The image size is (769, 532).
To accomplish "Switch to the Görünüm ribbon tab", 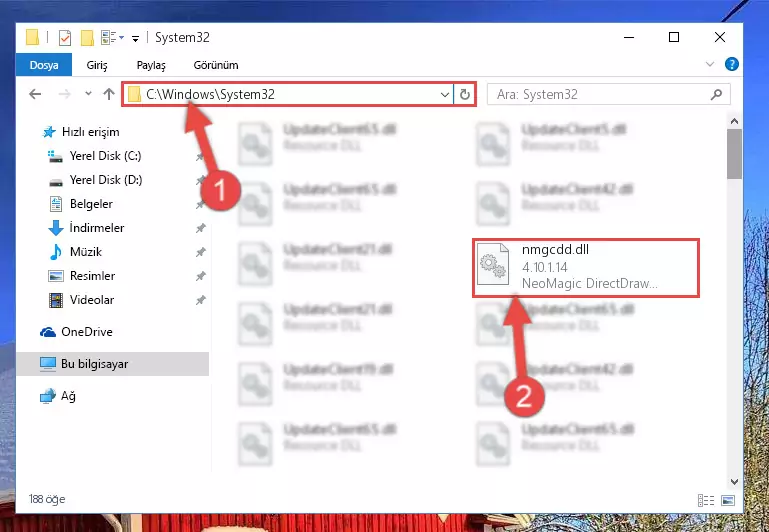I will [x=216, y=65].
